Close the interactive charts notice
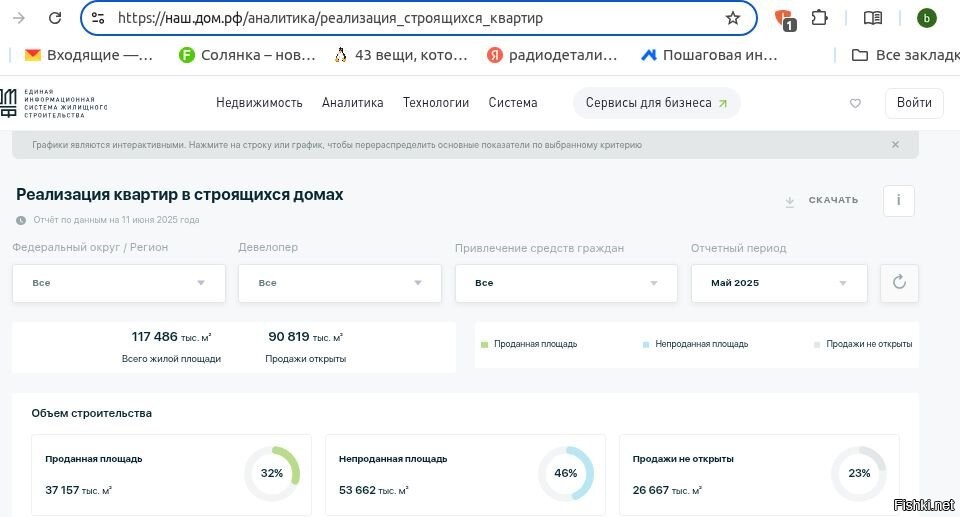This screenshot has height=517, width=960. tap(895, 145)
